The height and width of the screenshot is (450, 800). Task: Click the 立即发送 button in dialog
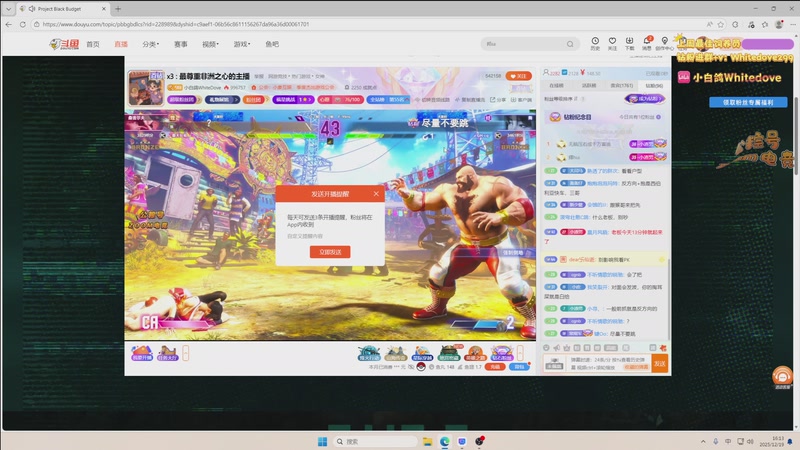[x=330, y=252]
